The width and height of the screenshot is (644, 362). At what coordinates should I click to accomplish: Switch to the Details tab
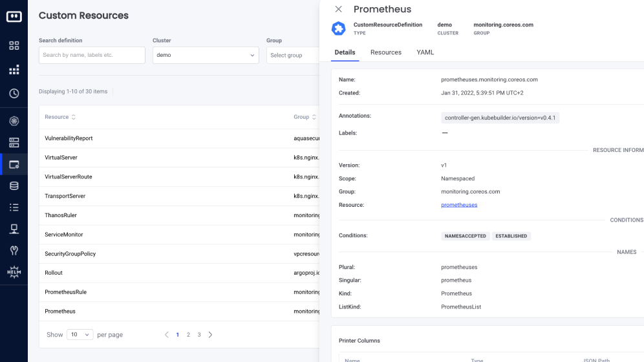(x=345, y=52)
